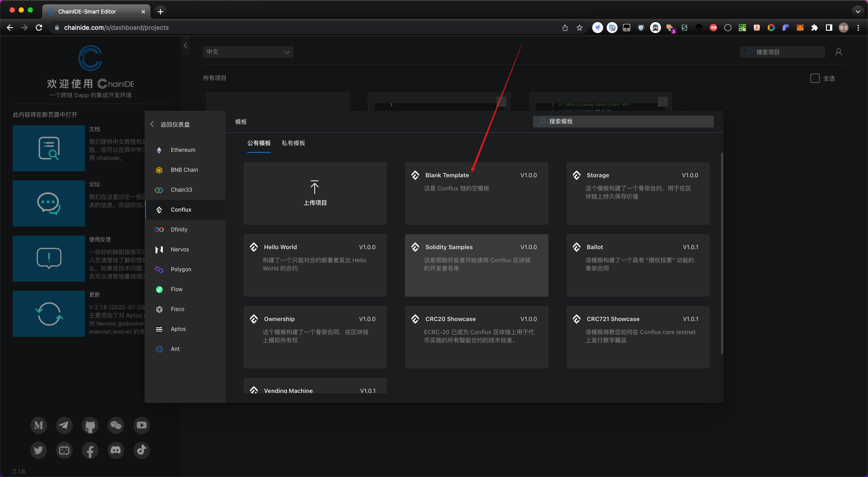Open the GitHub social icon
Viewport: 868px width, 477px height.
pyautogui.click(x=90, y=425)
